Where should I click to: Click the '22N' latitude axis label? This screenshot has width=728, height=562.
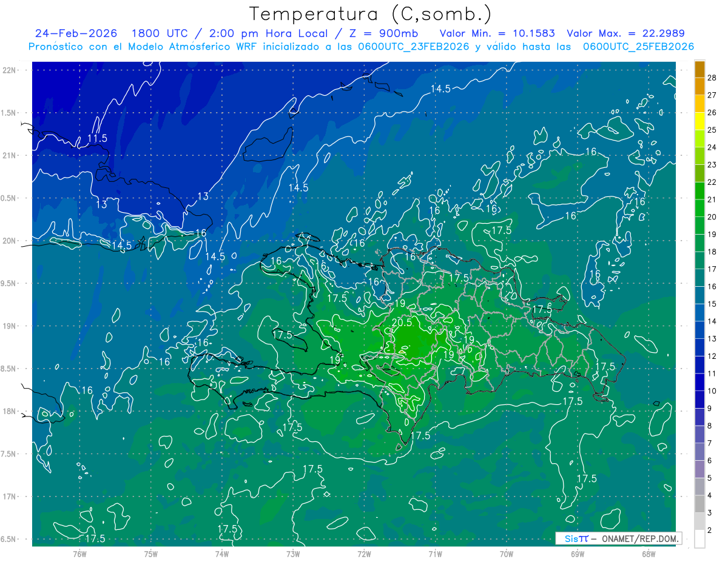pos(8,70)
